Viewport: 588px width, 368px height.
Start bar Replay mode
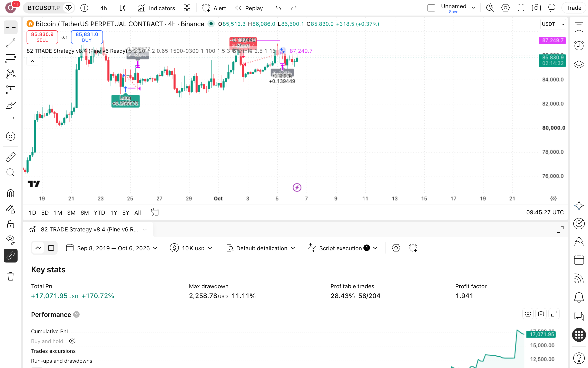tap(249, 8)
